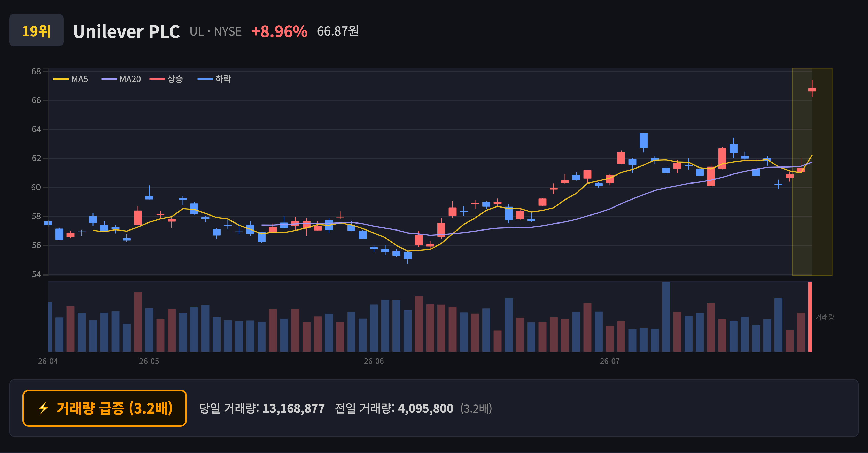The image size is (868, 453).
Task: Click the 26-04 date axis label
Action: click(48, 361)
